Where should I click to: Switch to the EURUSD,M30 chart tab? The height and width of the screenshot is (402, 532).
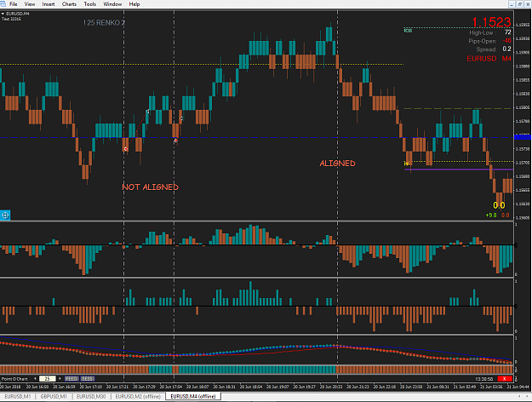(x=91, y=396)
